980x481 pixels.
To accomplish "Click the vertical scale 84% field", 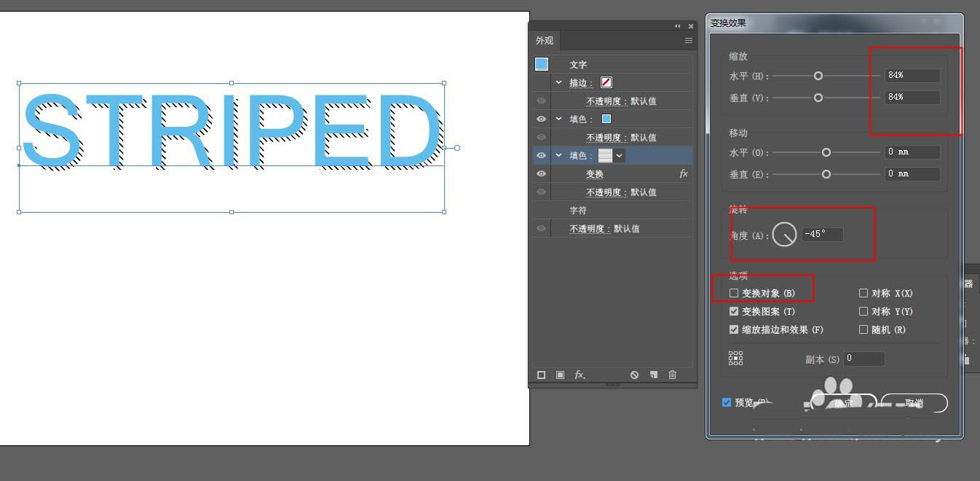I will (912, 98).
